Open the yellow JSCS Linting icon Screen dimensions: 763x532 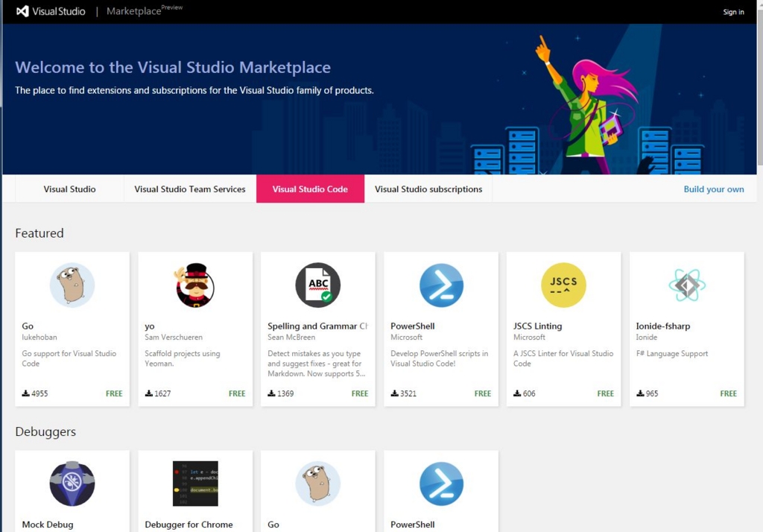(x=563, y=285)
